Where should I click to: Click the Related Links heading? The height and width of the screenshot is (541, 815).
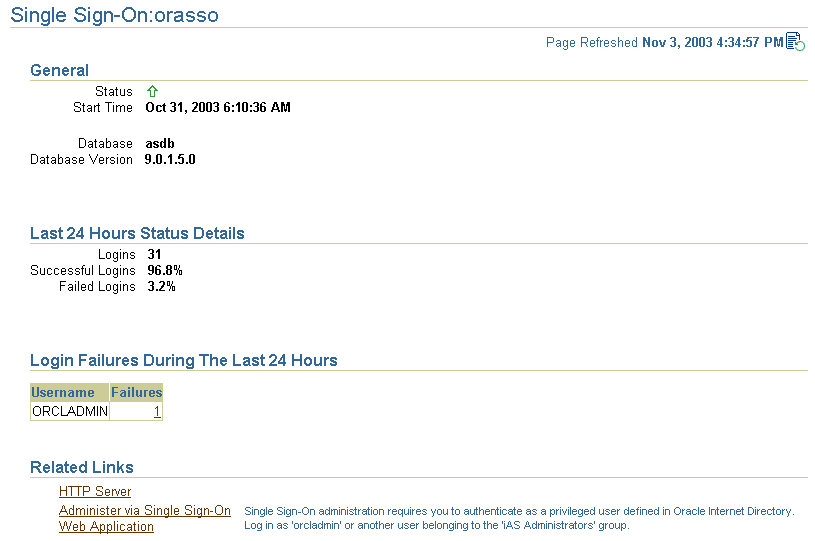pos(82,467)
